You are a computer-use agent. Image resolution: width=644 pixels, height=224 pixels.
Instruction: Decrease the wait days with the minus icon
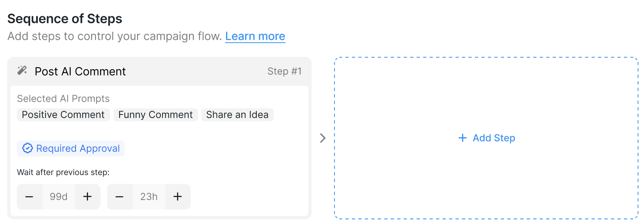point(29,197)
